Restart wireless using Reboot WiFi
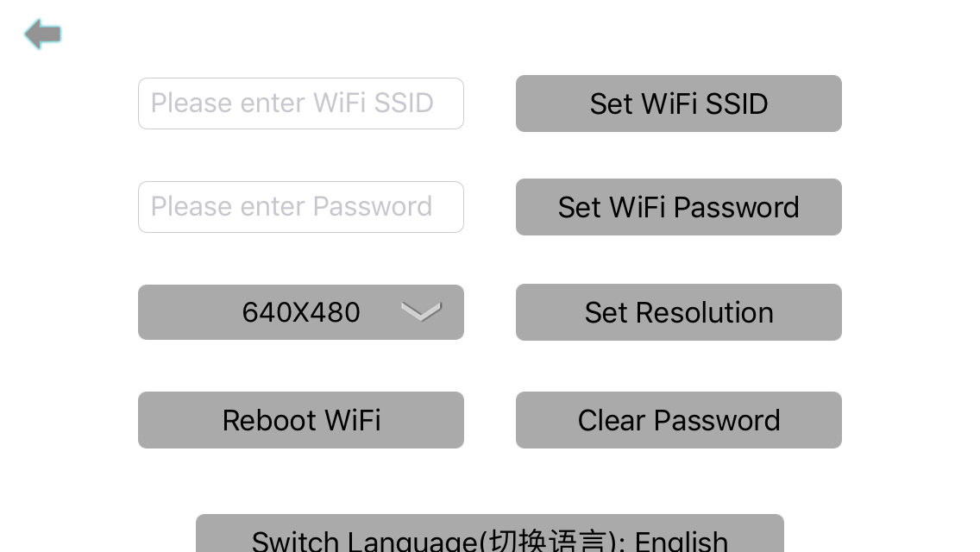The image size is (980, 552). [x=300, y=420]
